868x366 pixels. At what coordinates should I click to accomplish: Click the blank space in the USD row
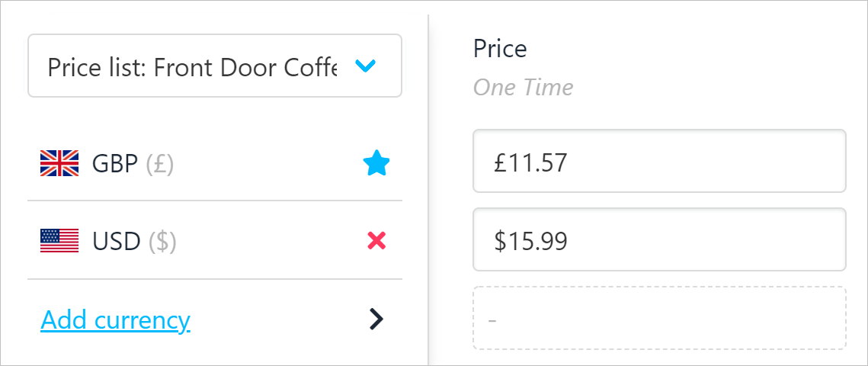click(x=267, y=242)
